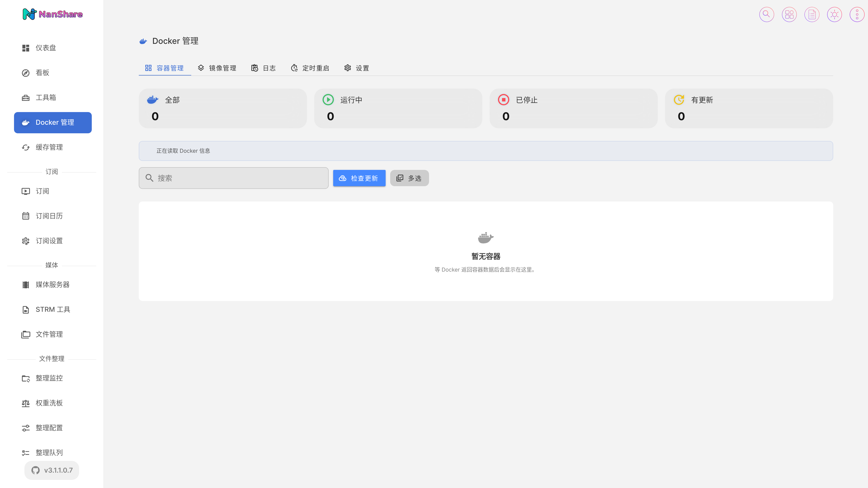Open 订阅设置 sidebar item
Screen dimensions: 868x488
click(x=53, y=241)
